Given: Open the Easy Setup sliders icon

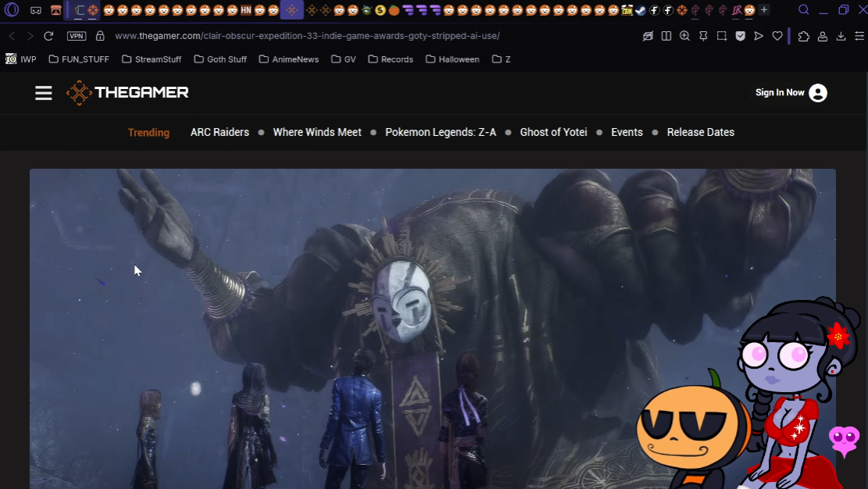Looking at the screenshot, I should coord(859,36).
